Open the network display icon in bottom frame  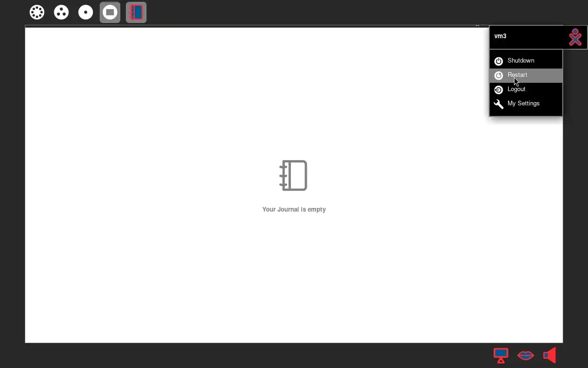pyautogui.click(x=501, y=355)
